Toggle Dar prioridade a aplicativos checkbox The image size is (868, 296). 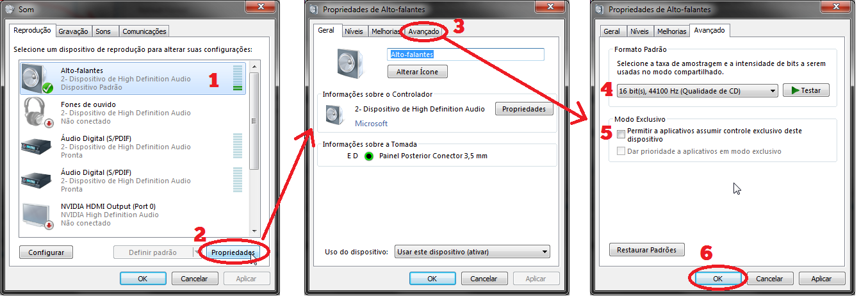point(621,151)
